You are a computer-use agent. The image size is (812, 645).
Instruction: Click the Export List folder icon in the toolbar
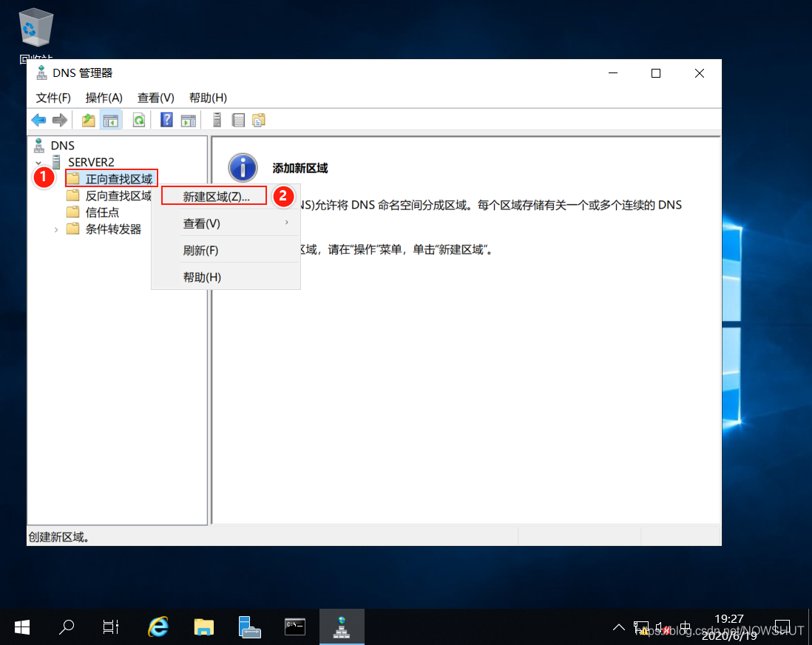coord(258,119)
